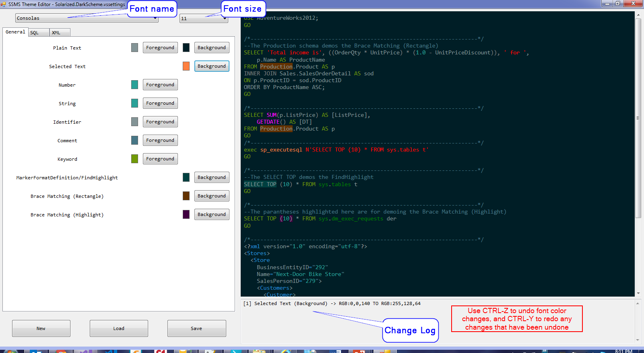Click the purple Brace Matching (Highlight) swatch
Viewport: 644px width, 353px height.
pyautogui.click(x=186, y=214)
